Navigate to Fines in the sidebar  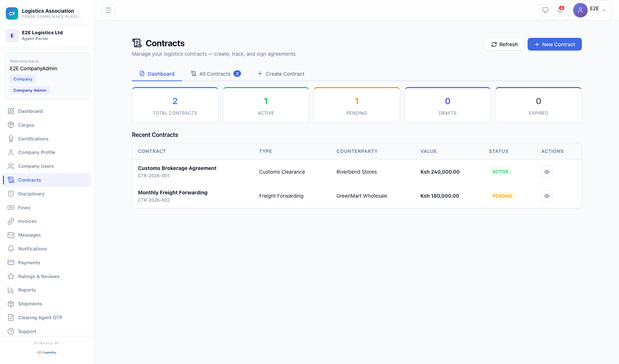24,207
